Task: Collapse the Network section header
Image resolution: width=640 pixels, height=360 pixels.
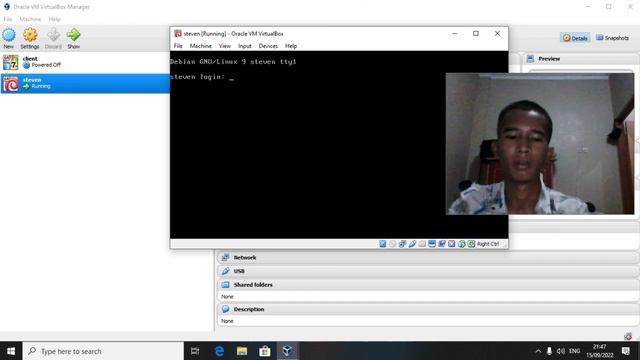Action: pyautogui.click(x=428, y=258)
